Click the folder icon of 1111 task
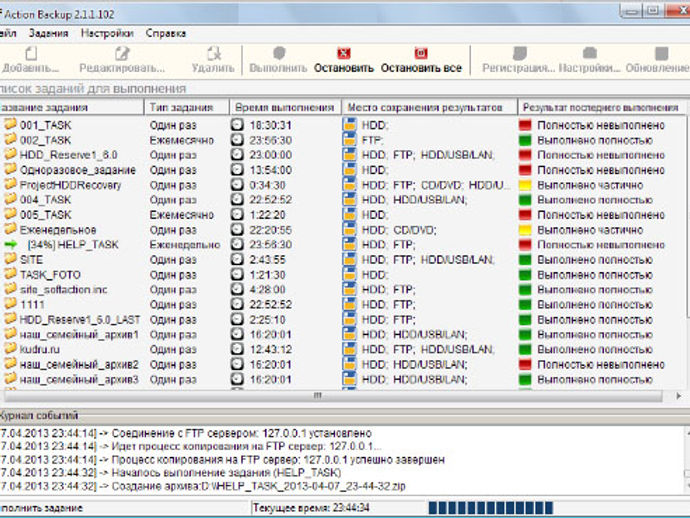This screenshot has width=690, height=518. pos(11,304)
